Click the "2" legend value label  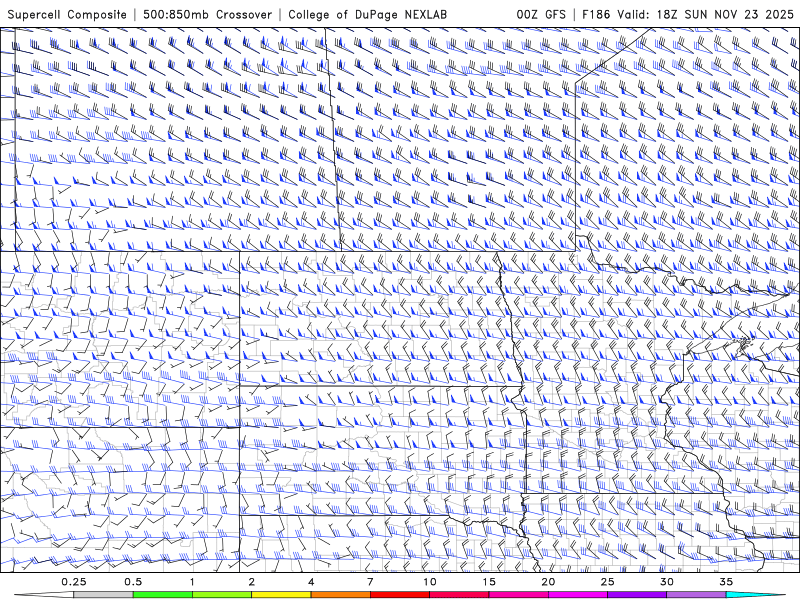[252, 582]
